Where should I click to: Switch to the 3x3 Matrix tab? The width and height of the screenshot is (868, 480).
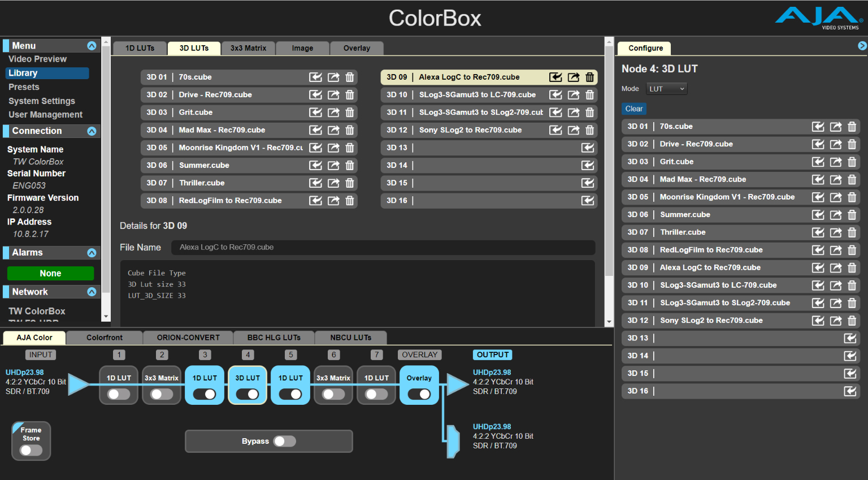point(248,48)
